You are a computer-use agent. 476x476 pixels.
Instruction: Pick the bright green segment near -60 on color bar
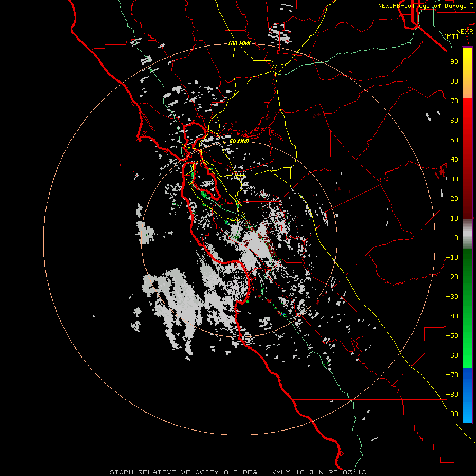pyautogui.click(x=467, y=355)
